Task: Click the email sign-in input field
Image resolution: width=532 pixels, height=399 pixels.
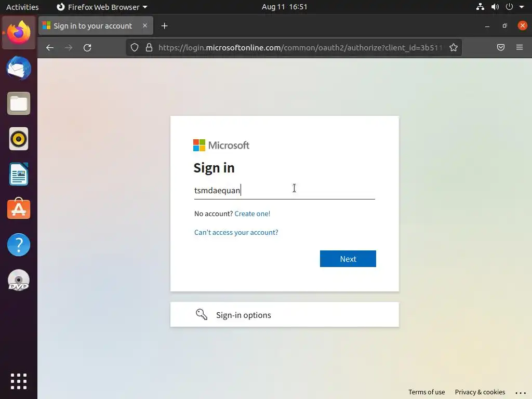Action: click(x=285, y=190)
